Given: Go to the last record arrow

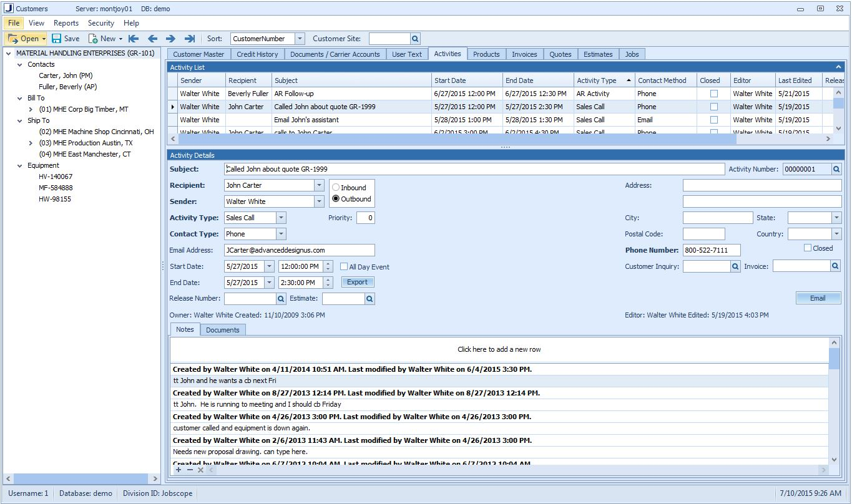Looking at the screenshot, I should point(190,39).
